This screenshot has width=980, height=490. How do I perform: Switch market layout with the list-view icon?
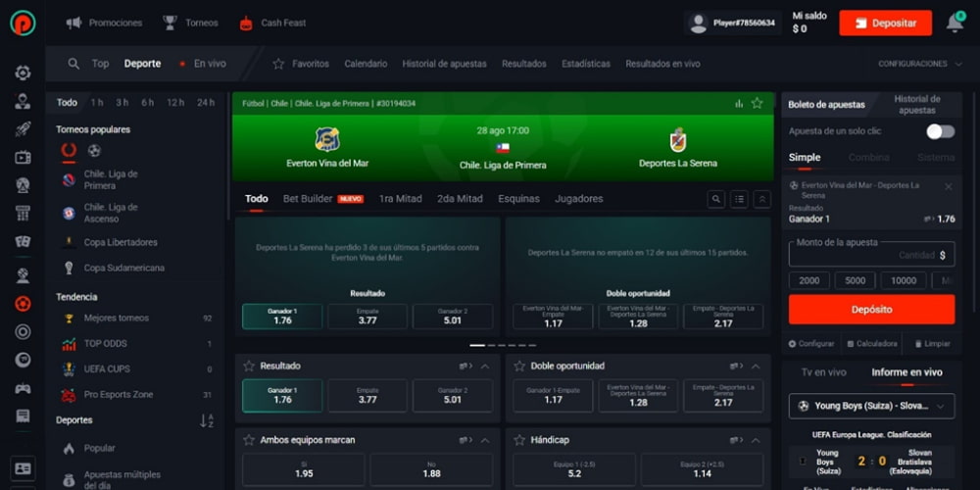tap(739, 199)
